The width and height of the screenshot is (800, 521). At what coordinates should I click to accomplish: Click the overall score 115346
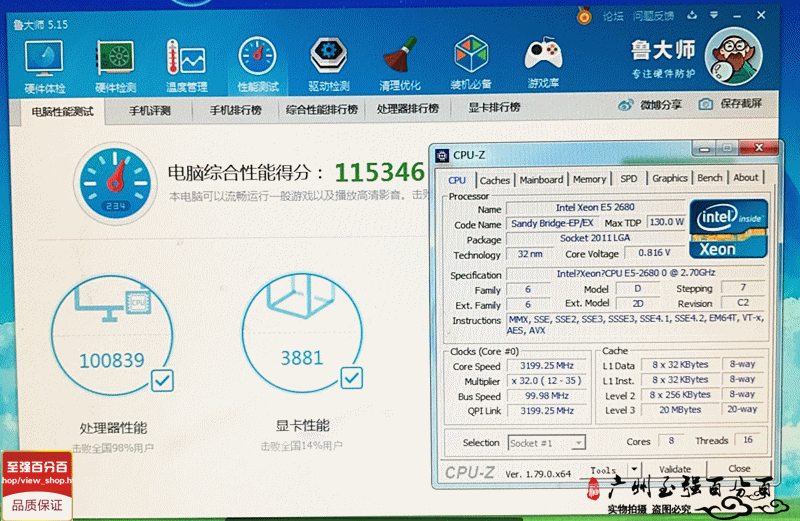pyautogui.click(x=380, y=172)
